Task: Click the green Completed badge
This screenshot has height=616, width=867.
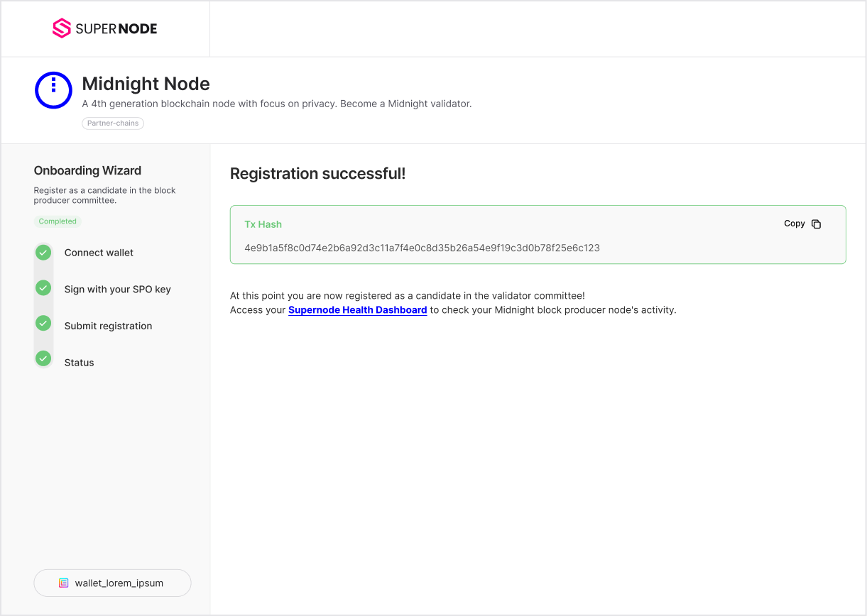Action: [58, 221]
